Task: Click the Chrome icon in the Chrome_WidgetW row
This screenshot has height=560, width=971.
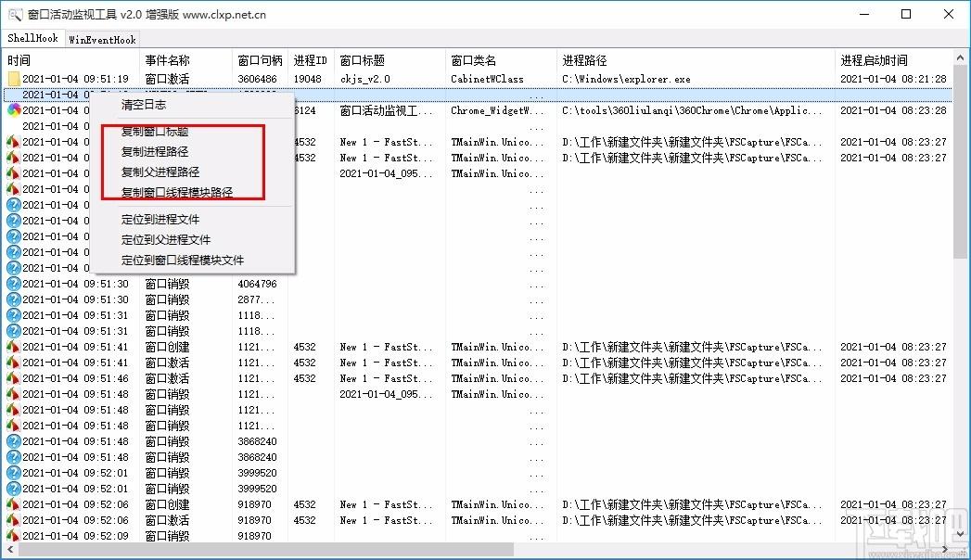Action: [14, 110]
